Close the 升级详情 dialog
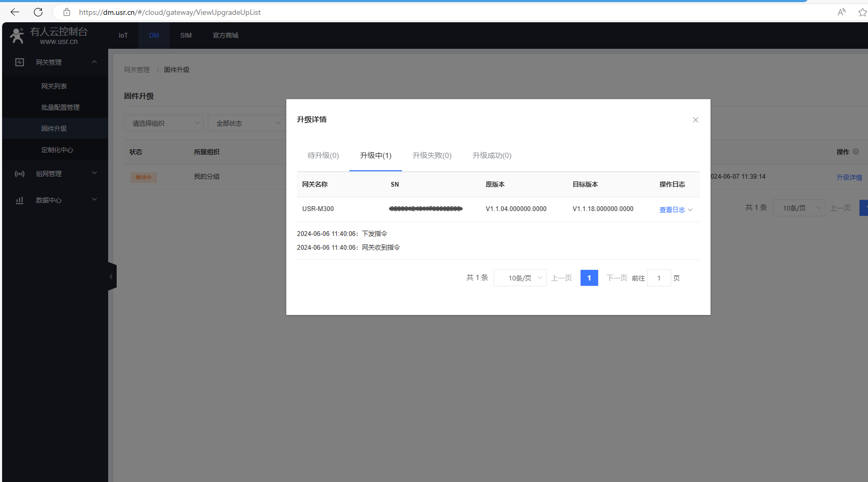 click(695, 120)
